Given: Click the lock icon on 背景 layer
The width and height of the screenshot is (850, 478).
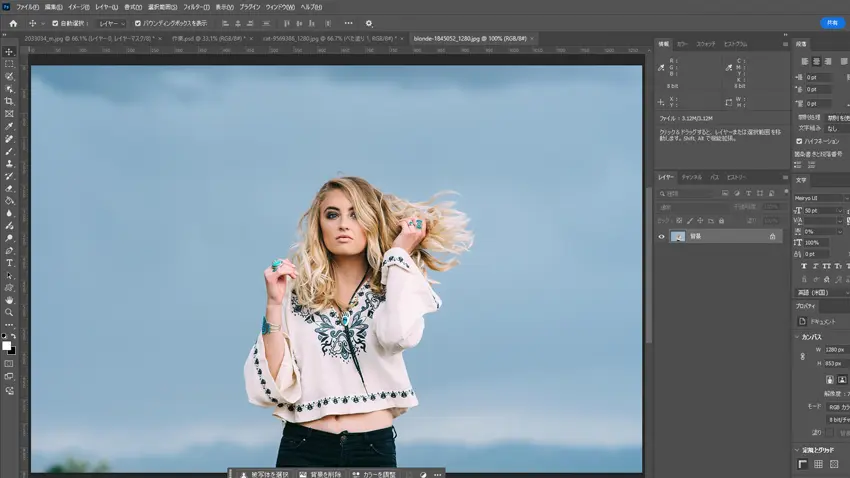Looking at the screenshot, I should [x=772, y=237].
